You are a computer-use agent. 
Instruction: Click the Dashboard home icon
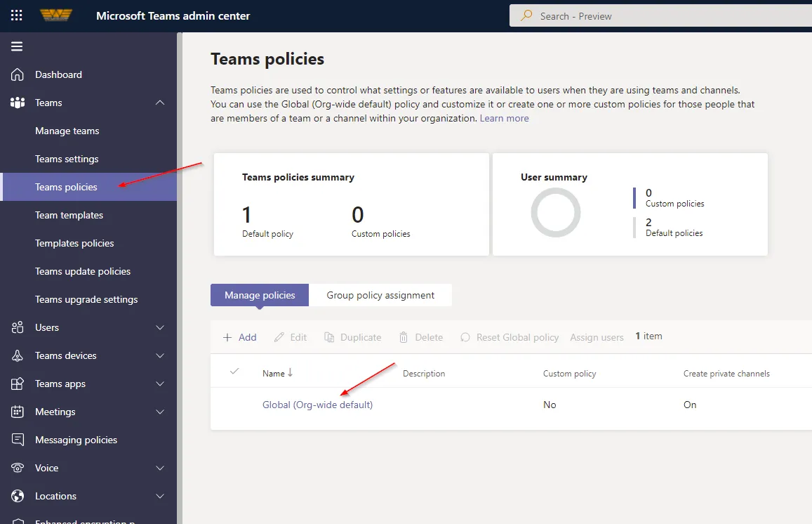(17, 74)
